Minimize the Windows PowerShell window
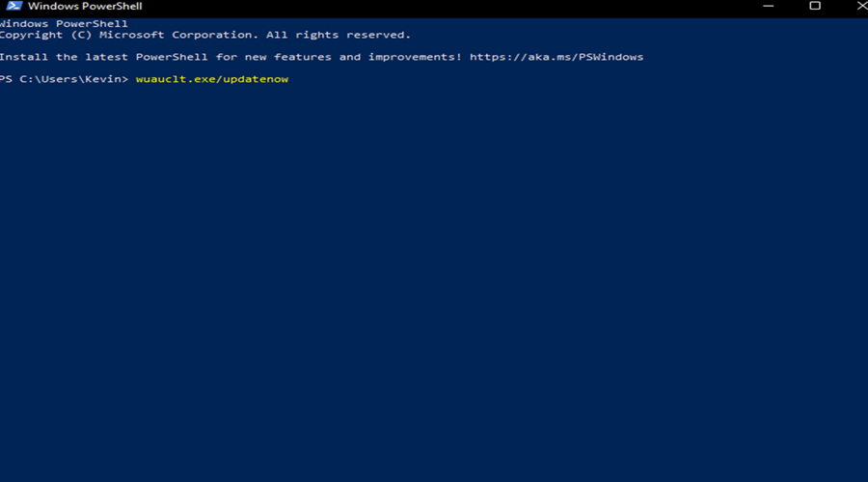Screen dimensions: 868x482 tap(768, 6)
